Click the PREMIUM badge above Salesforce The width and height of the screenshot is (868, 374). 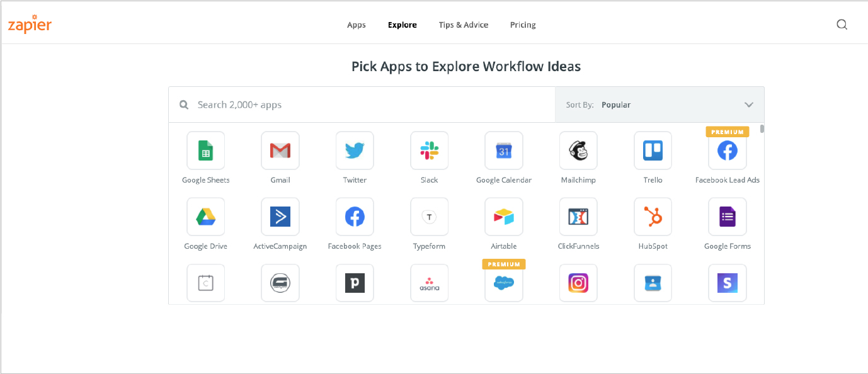(504, 264)
